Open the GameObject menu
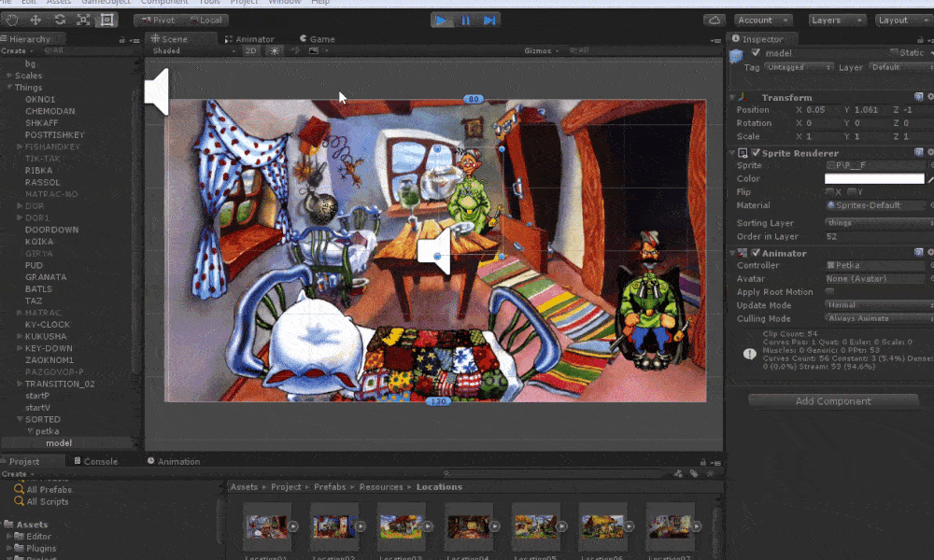The height and width of the screenshot is (560, 934). click(x=106, y=3)
